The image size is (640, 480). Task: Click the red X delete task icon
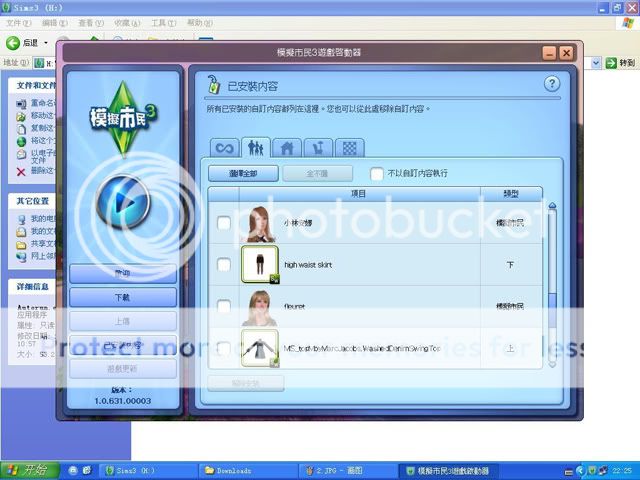pos(21,172)
